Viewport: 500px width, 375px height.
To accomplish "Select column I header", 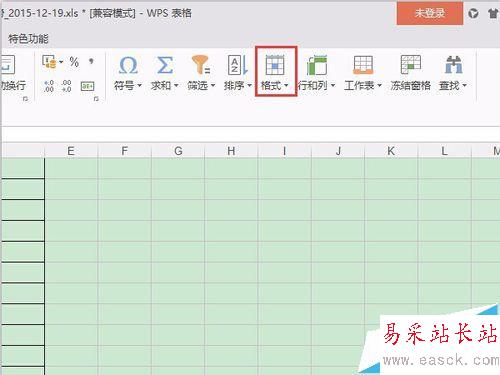I will coord(285,151).
